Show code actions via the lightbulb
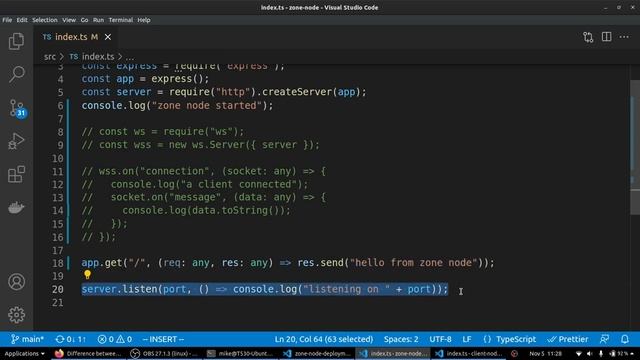This screenshot has height=360, width=640. 87,275
